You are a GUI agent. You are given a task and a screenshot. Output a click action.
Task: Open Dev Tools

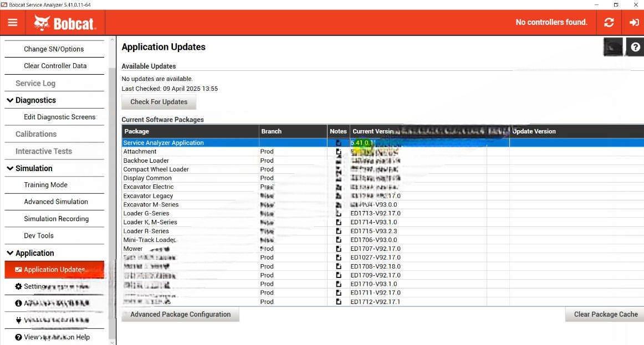pyautogui.click(x=39, y=236)
